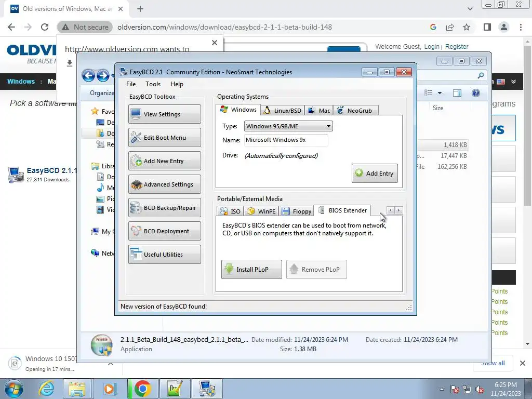Toggle the Explorer preview pane icon

tap(457, 93)
